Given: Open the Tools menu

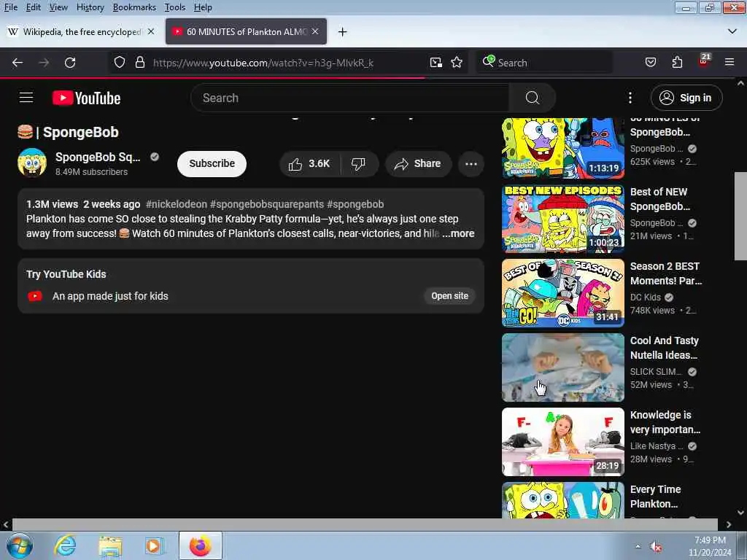Looking at the screenshot, I should pyautogui.click(x=175, y=7).
